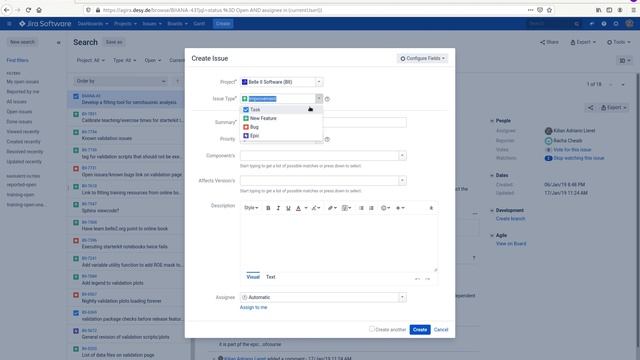Open text color options arrow
The image size is (640, 360).
tap(306, 208)
